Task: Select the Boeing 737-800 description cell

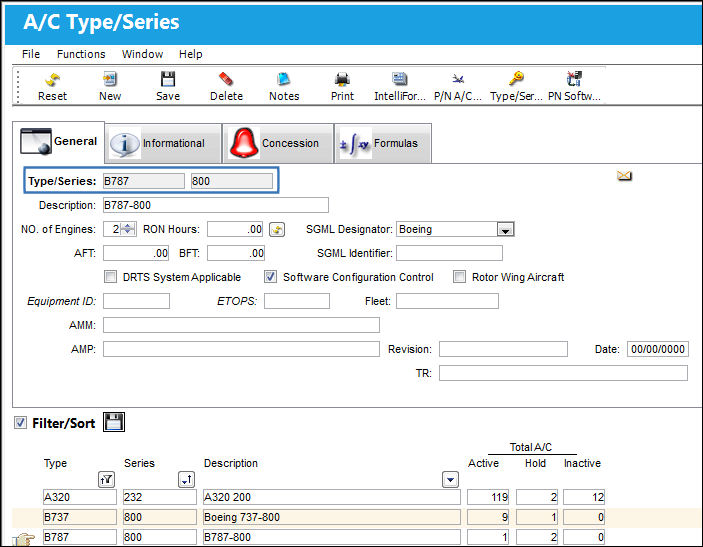Action: pos(332,517)
